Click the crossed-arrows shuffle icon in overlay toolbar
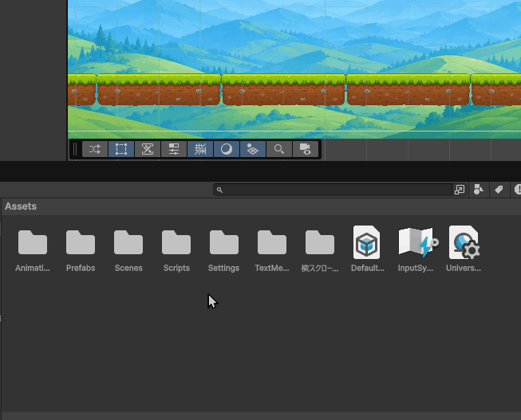Screen dimensions: 521x420 [95, 149]
